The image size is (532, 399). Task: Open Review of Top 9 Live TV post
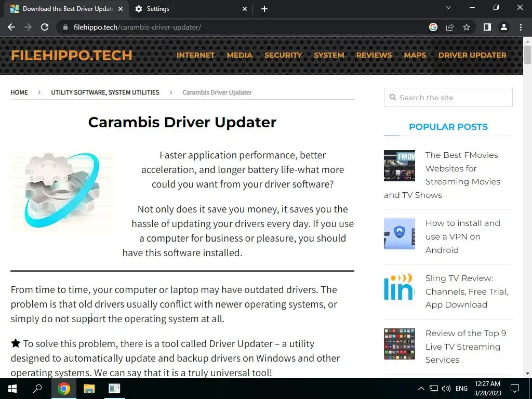465,347
